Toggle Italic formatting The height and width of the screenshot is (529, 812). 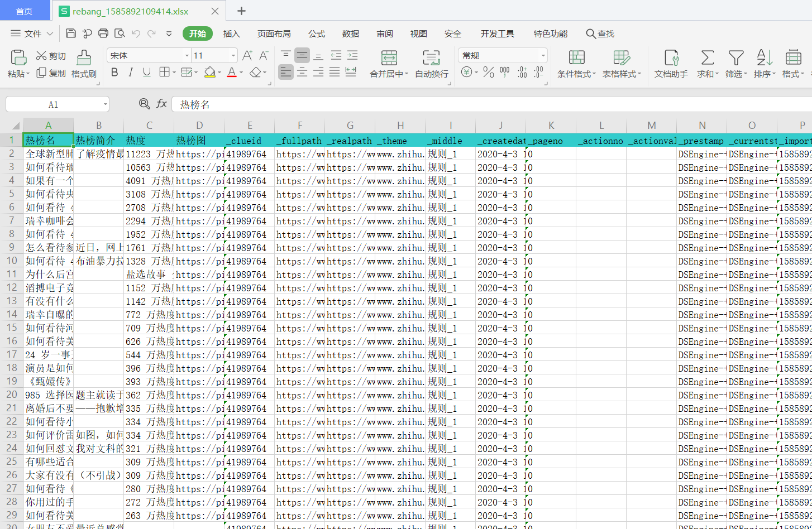click(131, 72)
